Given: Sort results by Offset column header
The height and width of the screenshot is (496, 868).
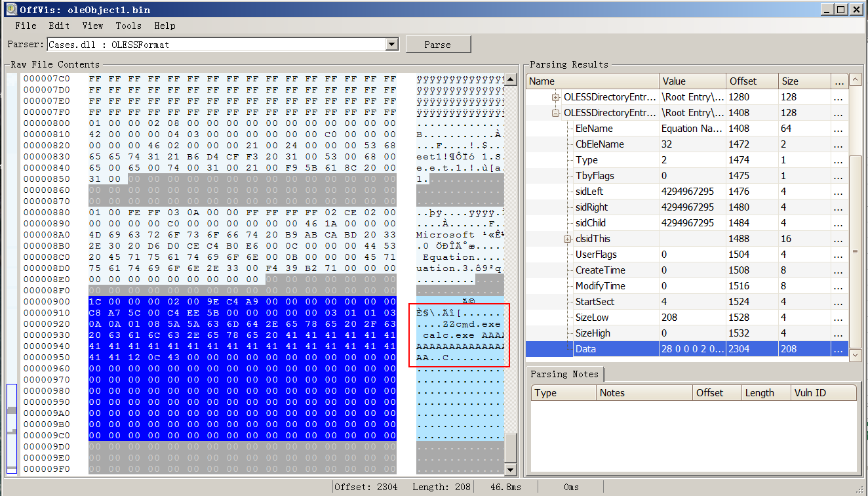Looking at the screenshot, I should tap(753, 81).
